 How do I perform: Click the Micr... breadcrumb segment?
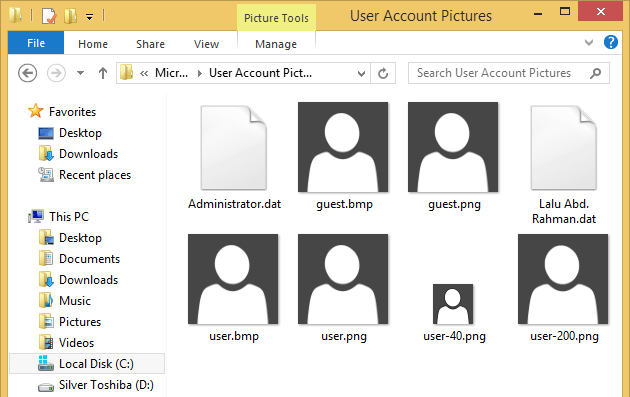[x=172, y=73]
